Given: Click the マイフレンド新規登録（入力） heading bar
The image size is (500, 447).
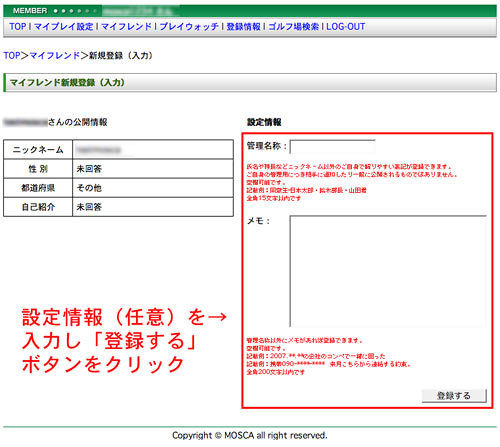Looking at the screenshot, I should (250, 82).
